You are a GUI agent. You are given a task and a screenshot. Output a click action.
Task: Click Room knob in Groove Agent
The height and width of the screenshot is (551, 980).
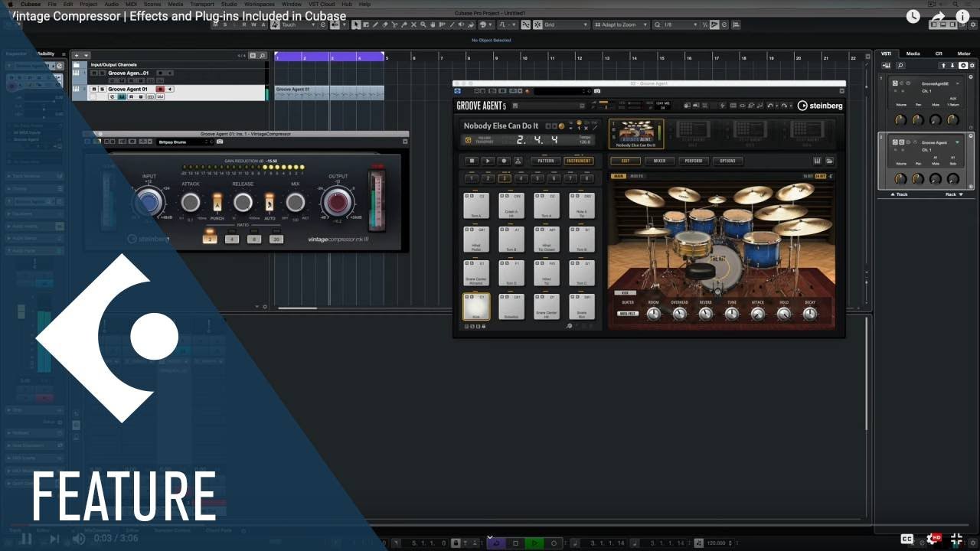tap(653, 313)
